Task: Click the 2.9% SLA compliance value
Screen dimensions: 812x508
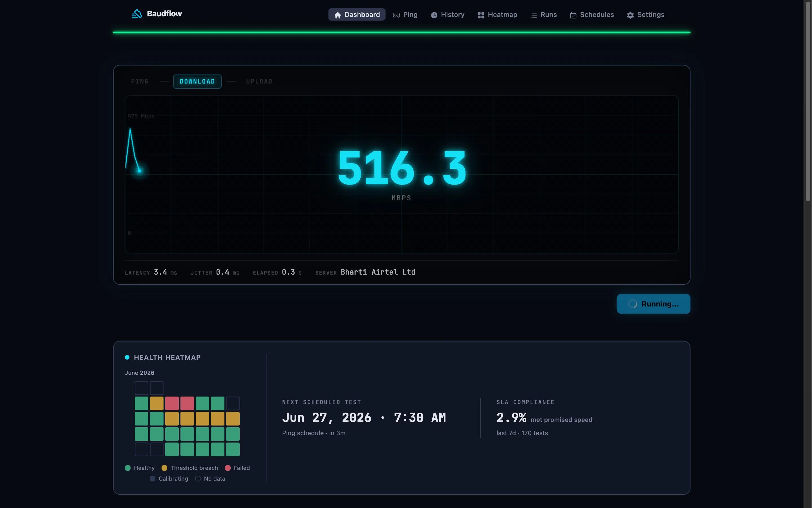Action: coord(511,418)
